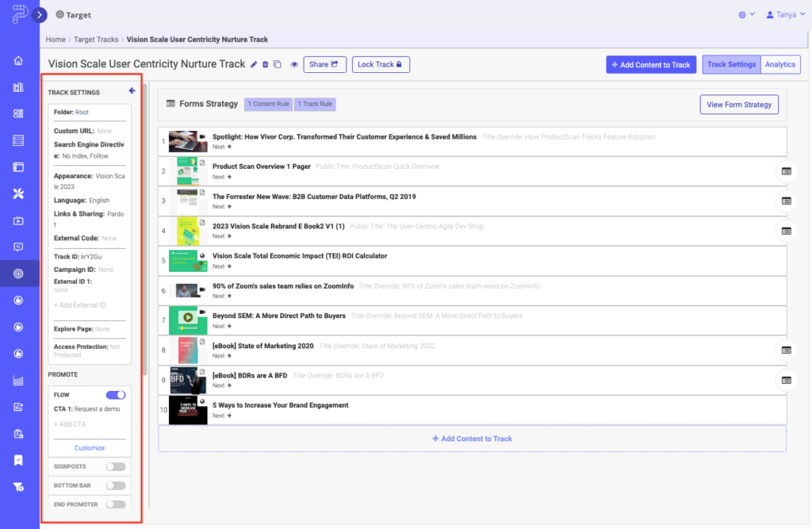Click the Product Scan Overview 1 Pager title
This screenshot has width=812, height=529.
tap(262, 167)
